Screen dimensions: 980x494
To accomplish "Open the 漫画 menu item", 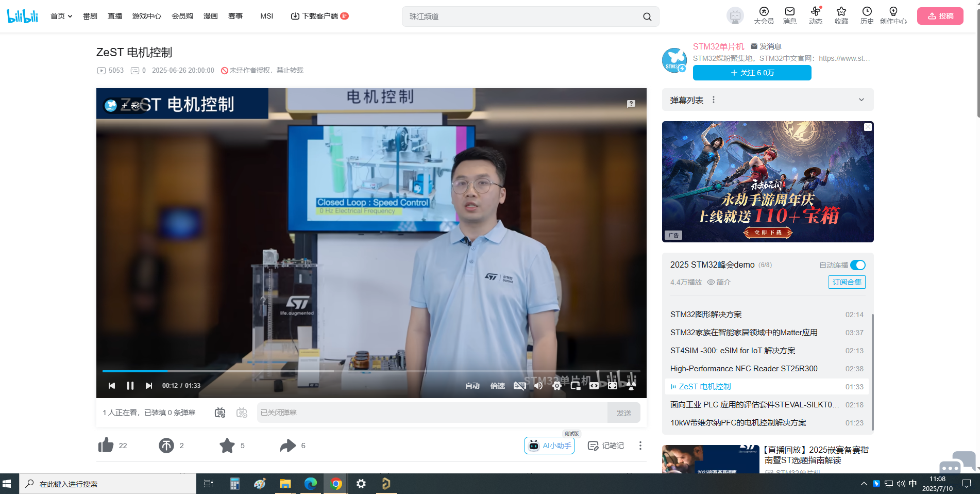I will click(x=211, y=16).
